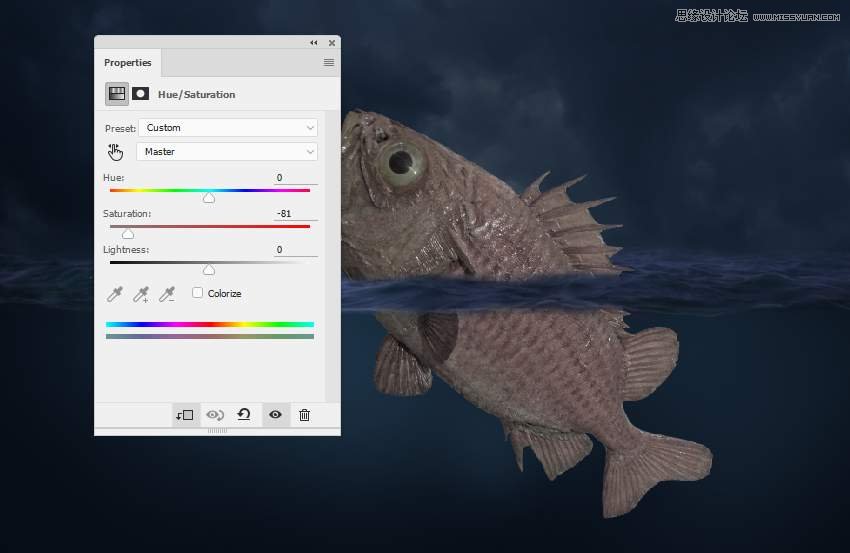This screenshot has height=553, width=850.
Task: Select the Add to Sample eyedropper
Action: (x=141, y=294)
